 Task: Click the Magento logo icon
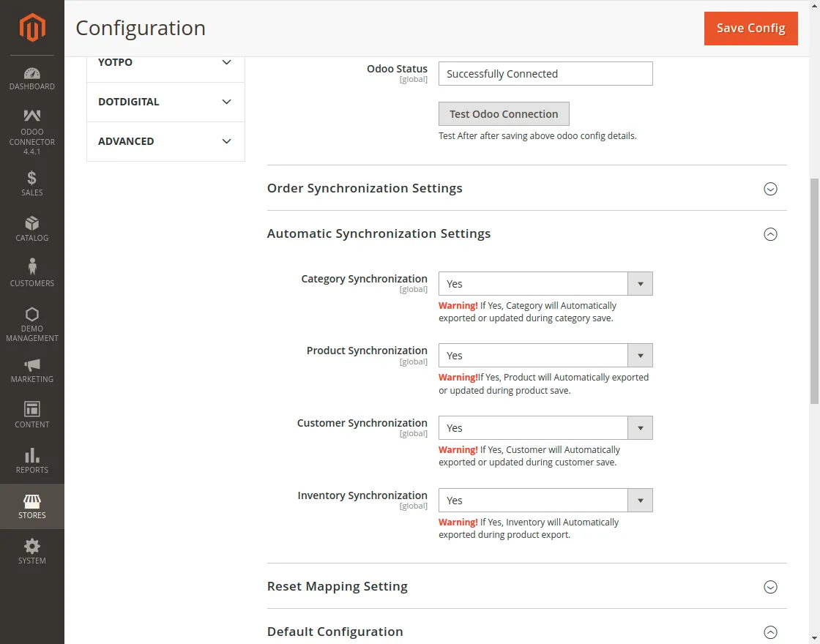(31, 28)
